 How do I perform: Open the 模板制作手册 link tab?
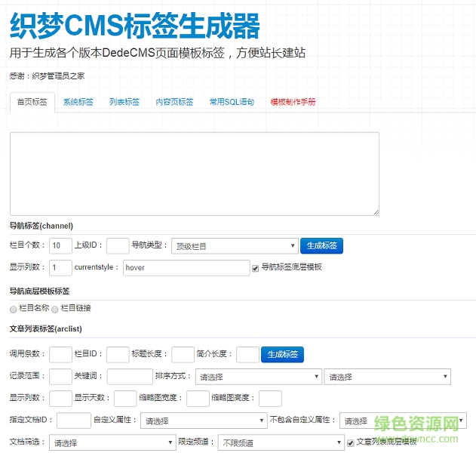coord(293,102)
